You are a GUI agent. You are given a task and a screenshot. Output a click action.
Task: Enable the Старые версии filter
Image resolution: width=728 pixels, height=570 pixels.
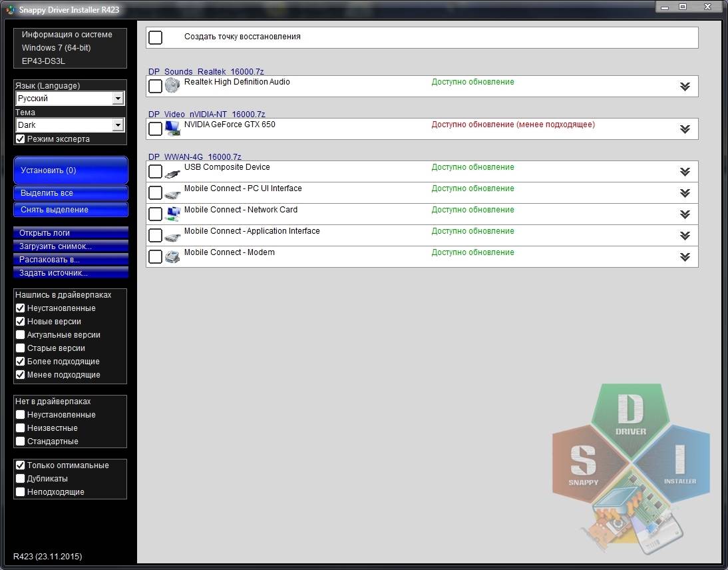20,348
